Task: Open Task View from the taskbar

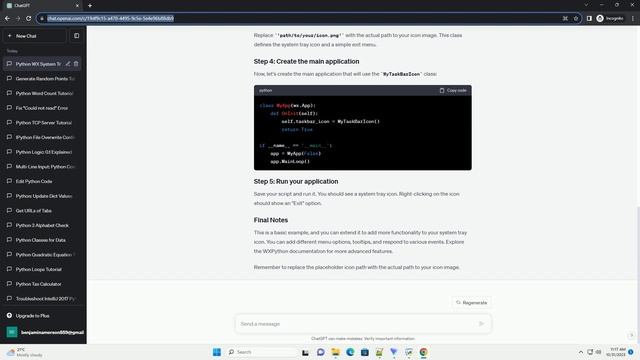Action: [305, 352]
